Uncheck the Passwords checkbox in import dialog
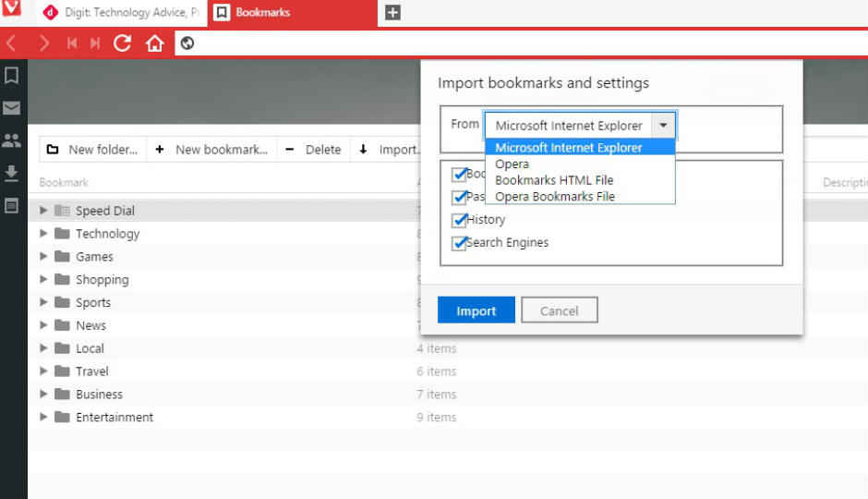Screen dimensions: 868x499 [x=459, y=197]
